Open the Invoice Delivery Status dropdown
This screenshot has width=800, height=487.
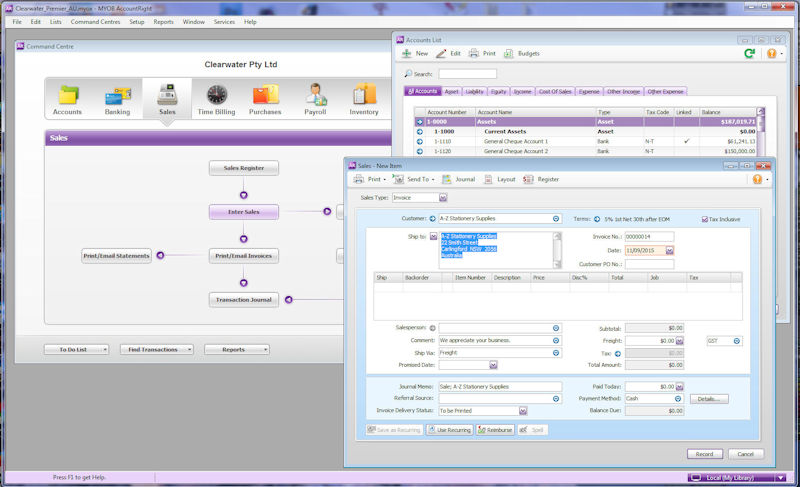pos(522,410)
